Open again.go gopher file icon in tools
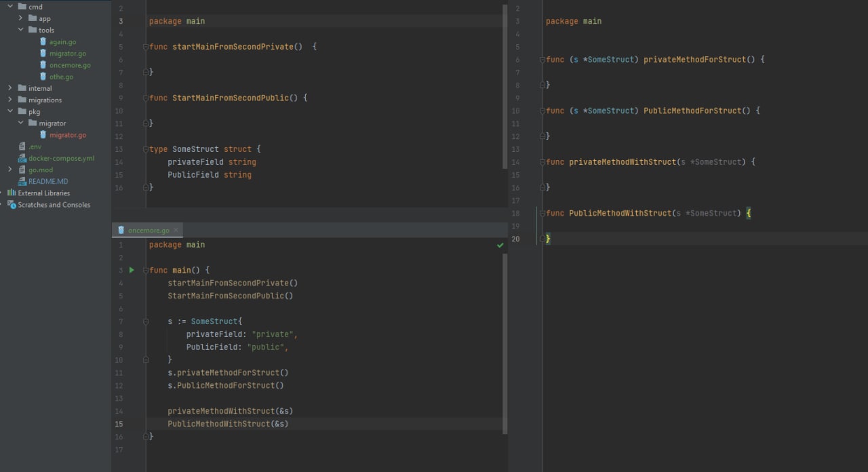 [x=43, y=42]
